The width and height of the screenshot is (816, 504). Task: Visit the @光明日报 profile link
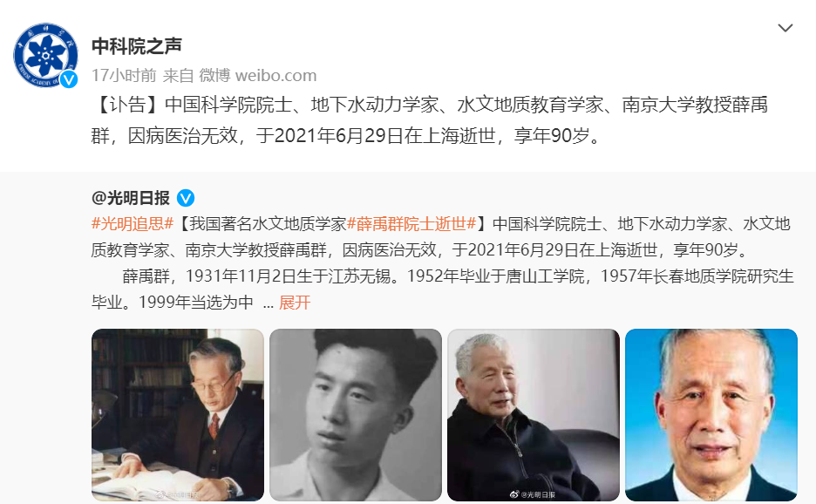[x=131, y=198]
